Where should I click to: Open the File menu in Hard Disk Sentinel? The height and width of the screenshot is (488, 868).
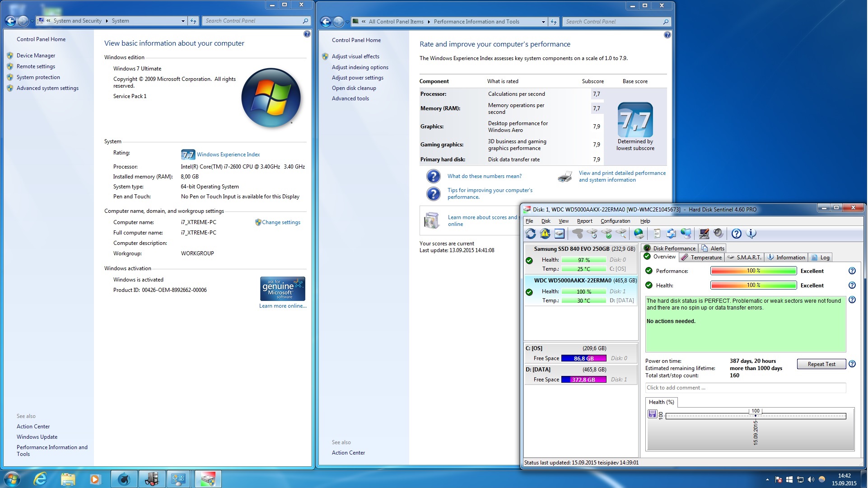tap(529, 221)
